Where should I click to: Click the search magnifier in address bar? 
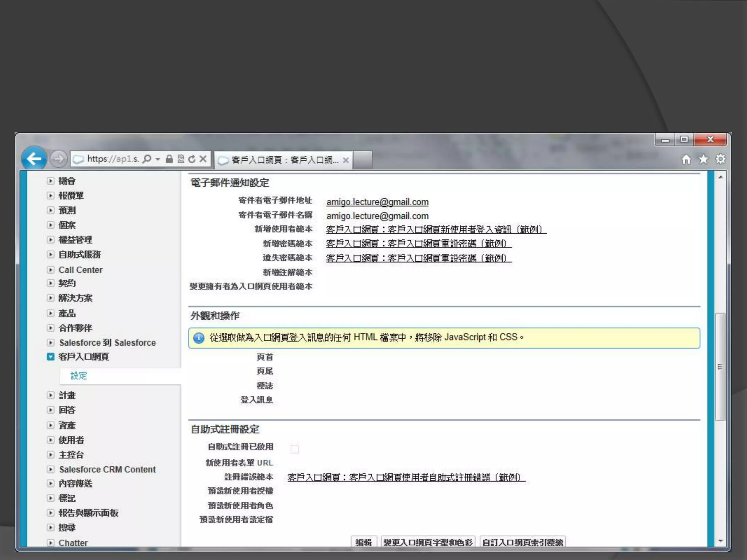pos(147,159)
